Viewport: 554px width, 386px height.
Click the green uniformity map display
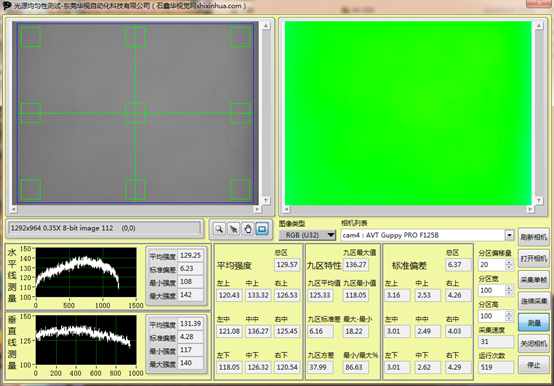pos(408,113)
